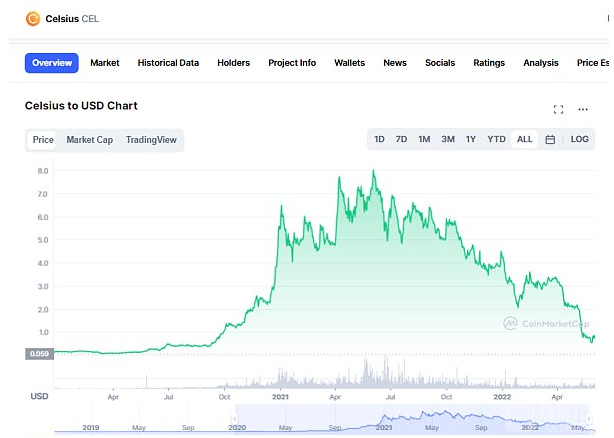
Task: Click the 2022 x-axis label
Action: [502, 397]
